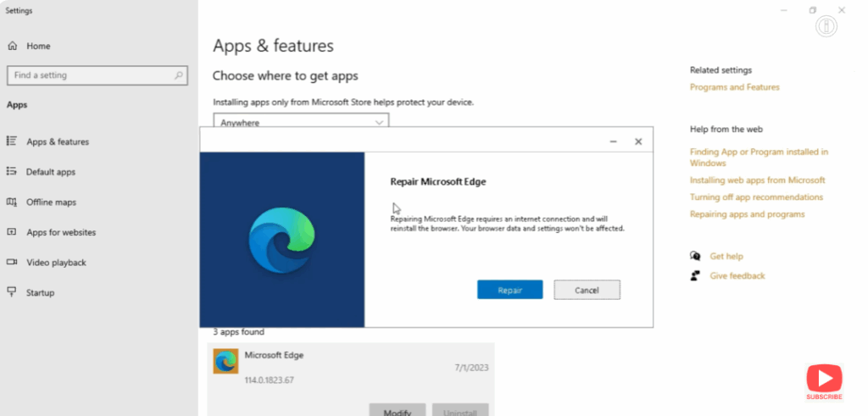Image resolution: width=868 pixels, height=416 pixels.
Task: Open the Offline maps icon
Action: 12,202
